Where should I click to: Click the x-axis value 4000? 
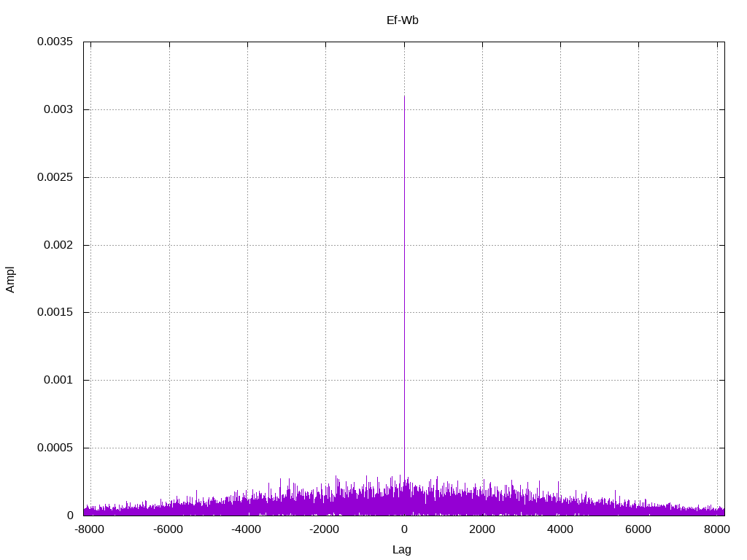click(x=560, y=529)
